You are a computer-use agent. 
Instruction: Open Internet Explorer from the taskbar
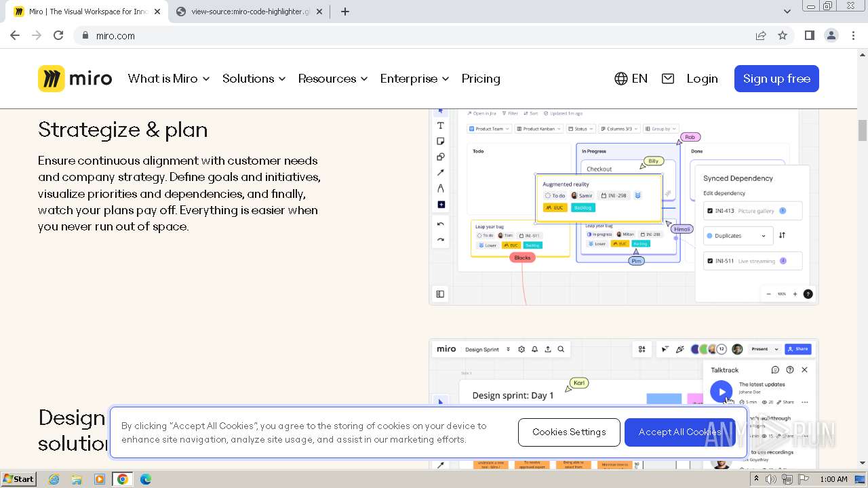tap(54, 479)
